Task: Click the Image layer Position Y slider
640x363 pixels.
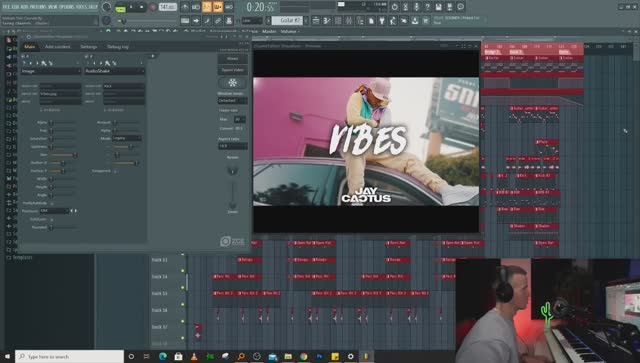Action: (62, 171)
